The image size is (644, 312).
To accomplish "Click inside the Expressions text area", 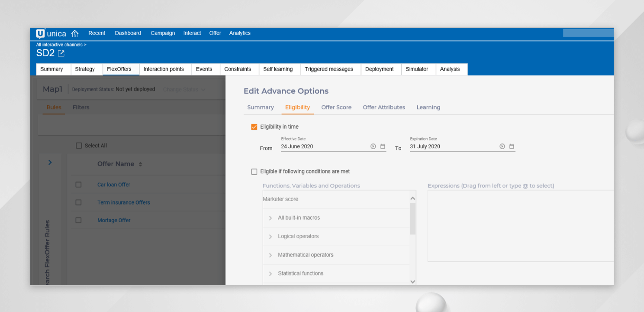I will pyautogui.click(x=519, y=225).
